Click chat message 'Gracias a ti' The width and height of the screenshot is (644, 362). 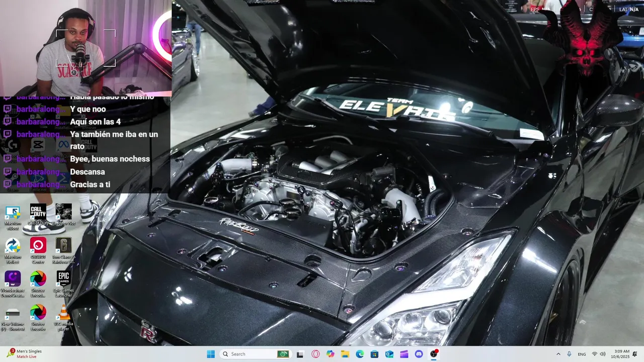[x=90, y=185]
